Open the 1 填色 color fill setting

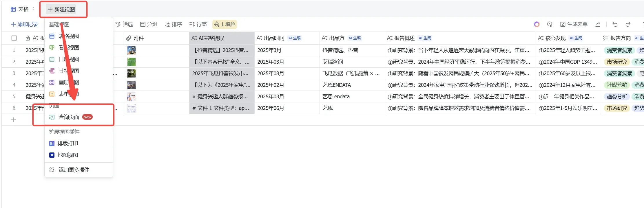(x=225, y=24)
